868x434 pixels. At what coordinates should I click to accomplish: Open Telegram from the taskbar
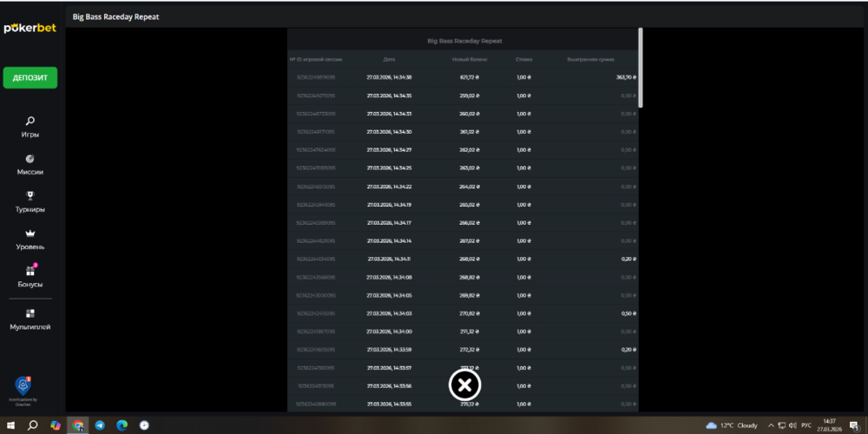tap(100, 425)
